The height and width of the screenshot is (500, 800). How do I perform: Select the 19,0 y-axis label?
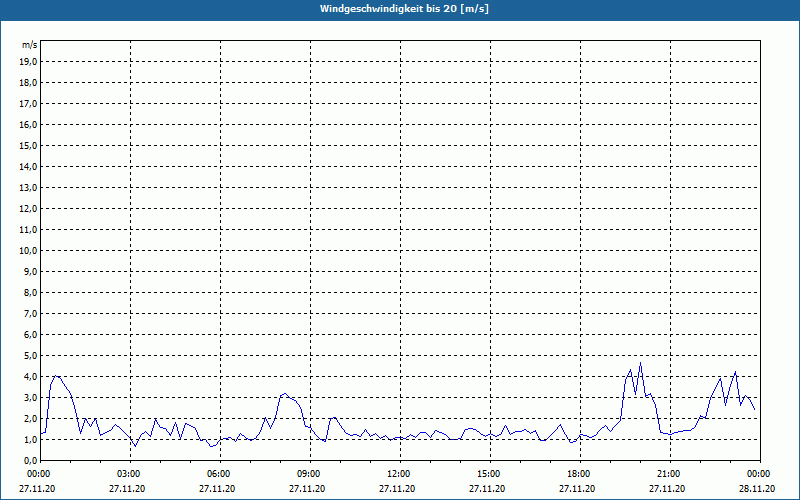click(28, 62)
